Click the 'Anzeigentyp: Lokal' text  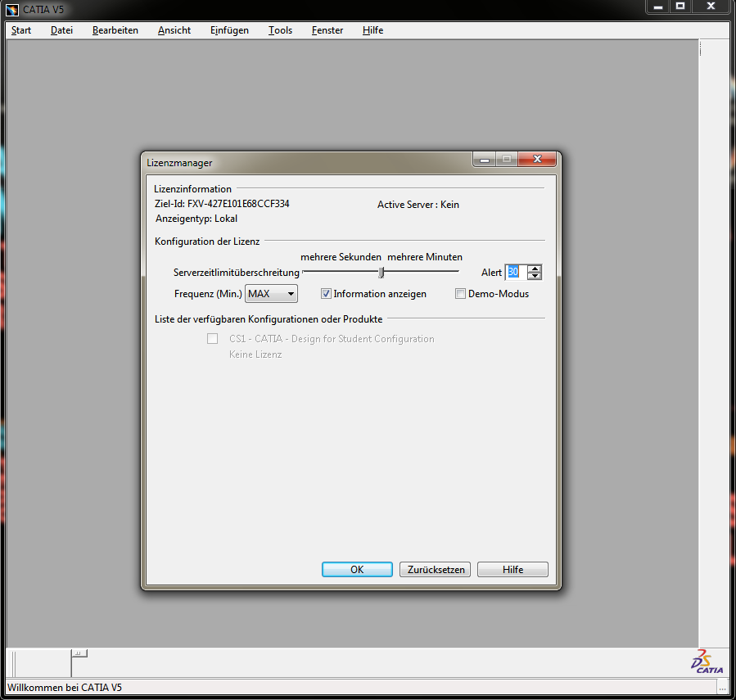tap(196, 219)
